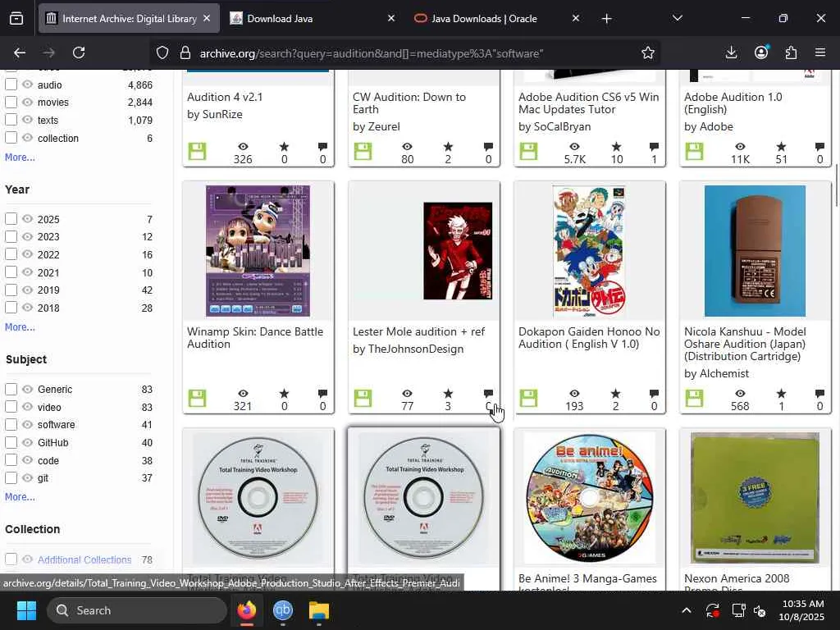Hide 2022 results with eye toggle
Image resolution: width=840 pixels, height=630 pixels.
point(27,254)
